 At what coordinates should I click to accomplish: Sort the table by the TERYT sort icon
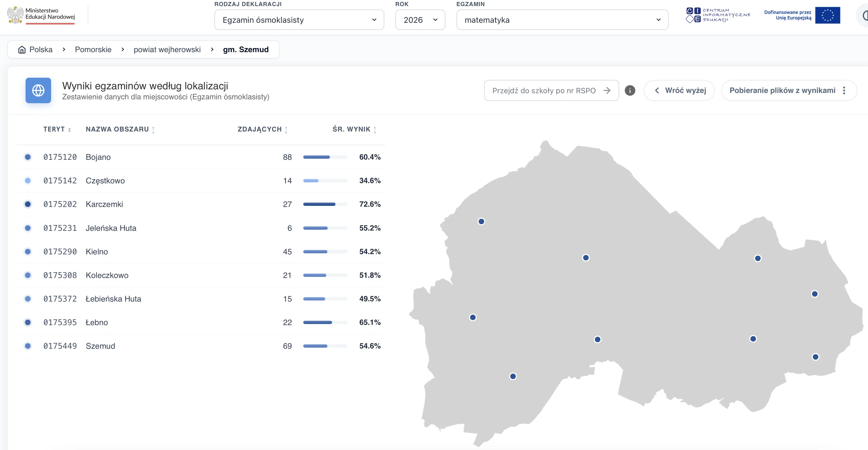click(69, 130)
